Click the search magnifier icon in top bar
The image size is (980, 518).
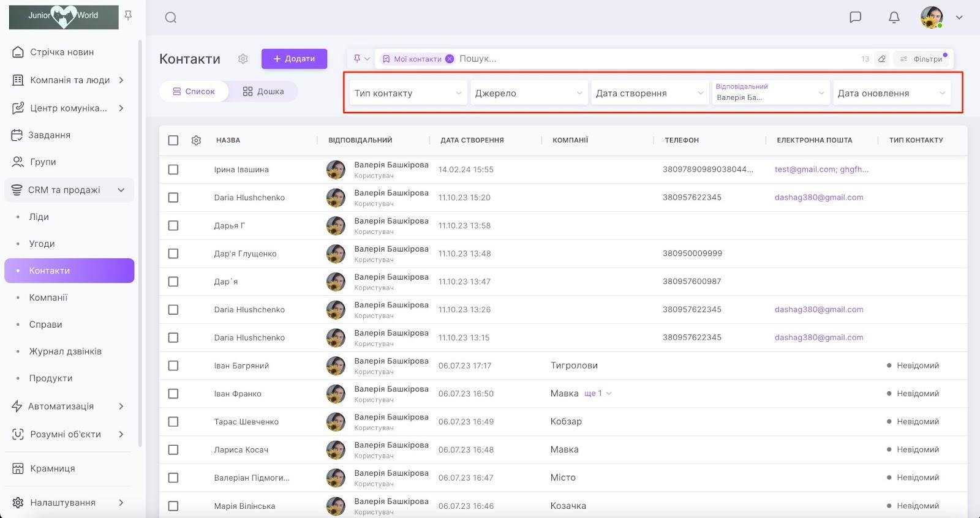point(171,18)
